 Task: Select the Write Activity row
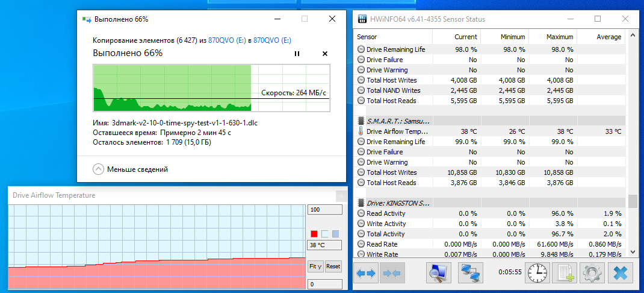(x=489, y=224)
